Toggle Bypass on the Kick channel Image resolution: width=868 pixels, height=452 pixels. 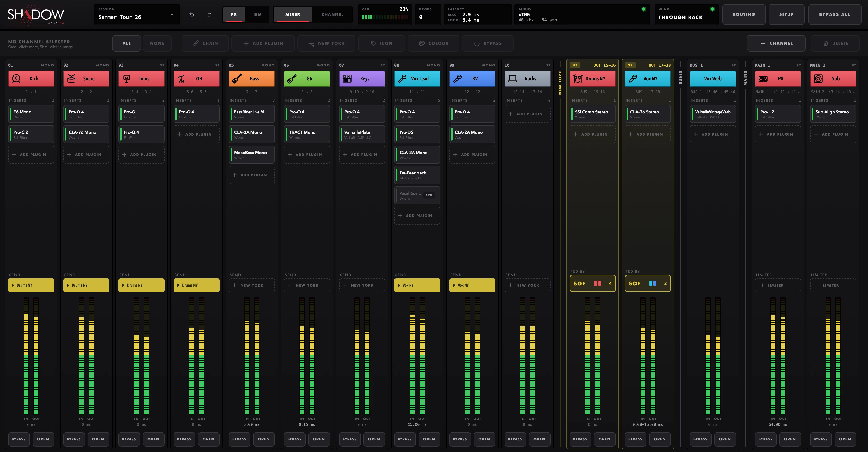coord(19,439)
